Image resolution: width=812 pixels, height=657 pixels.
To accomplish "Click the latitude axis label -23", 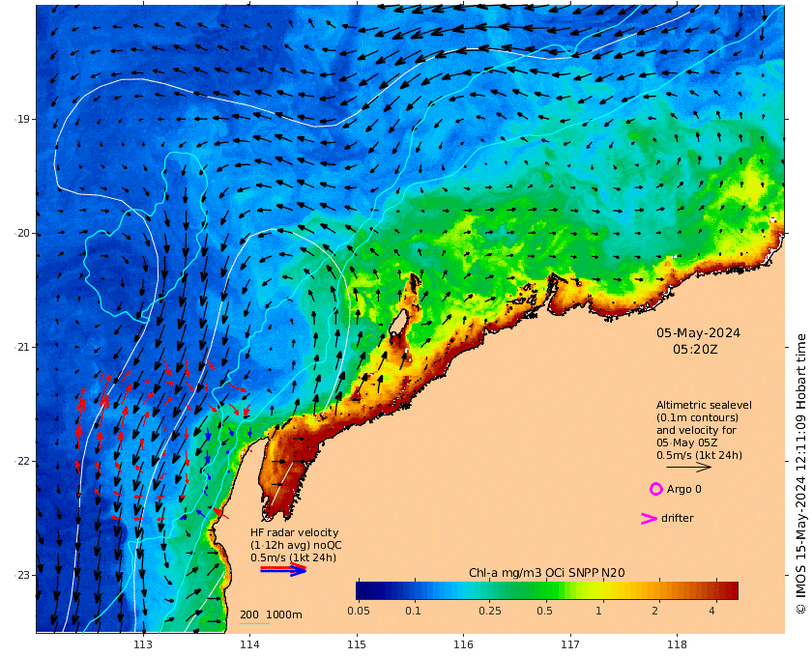I will 21,575.
